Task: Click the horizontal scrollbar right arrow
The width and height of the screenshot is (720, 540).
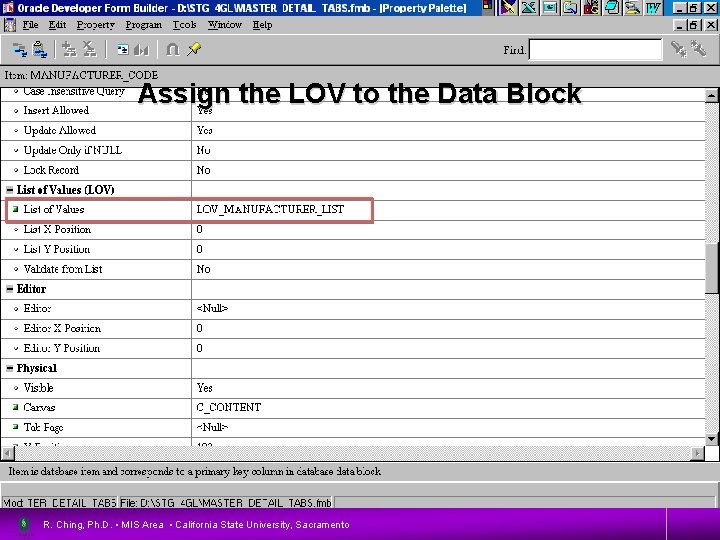Action: (x=697, y=454)
